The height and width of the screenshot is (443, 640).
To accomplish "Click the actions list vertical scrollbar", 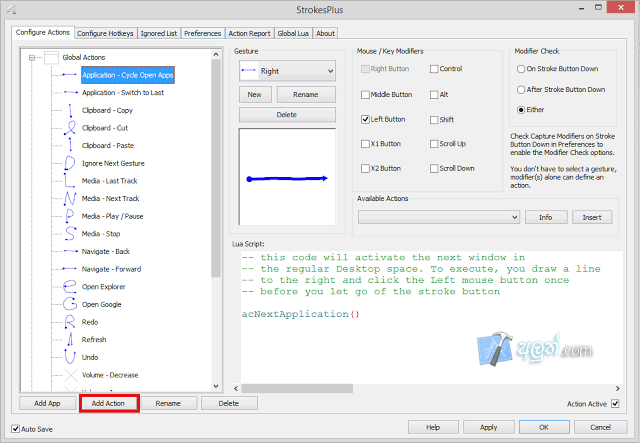I will pyautogui.click(x=216, y=167).
